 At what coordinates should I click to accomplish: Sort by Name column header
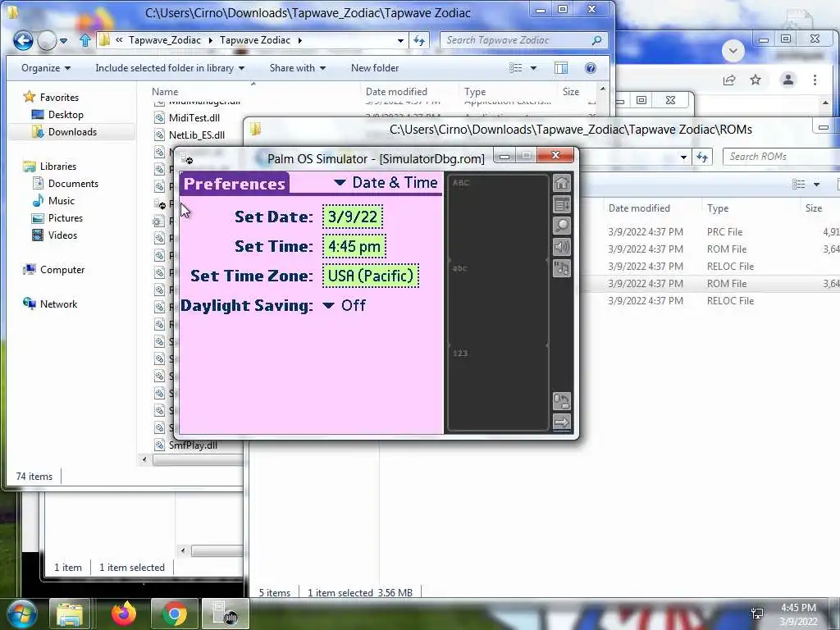pyautogui.click(x=165, y=92)
